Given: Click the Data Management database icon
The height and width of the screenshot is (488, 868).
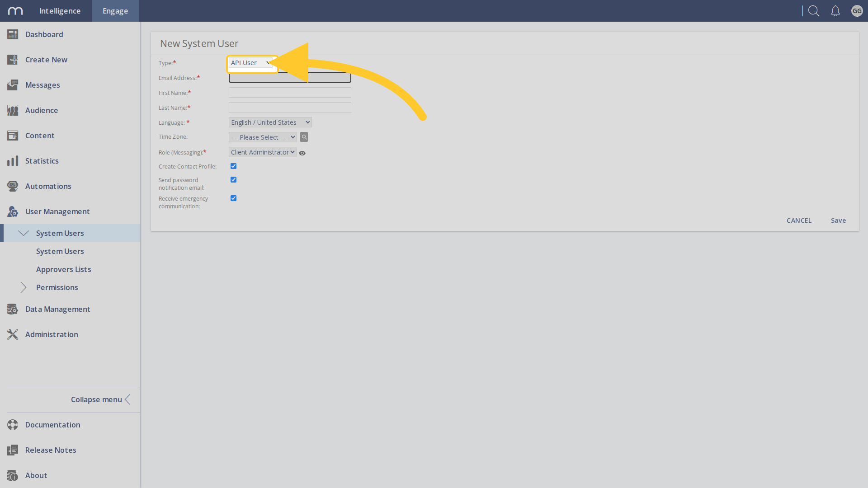Looking at the screenshot, I should [x=13, y=309].
